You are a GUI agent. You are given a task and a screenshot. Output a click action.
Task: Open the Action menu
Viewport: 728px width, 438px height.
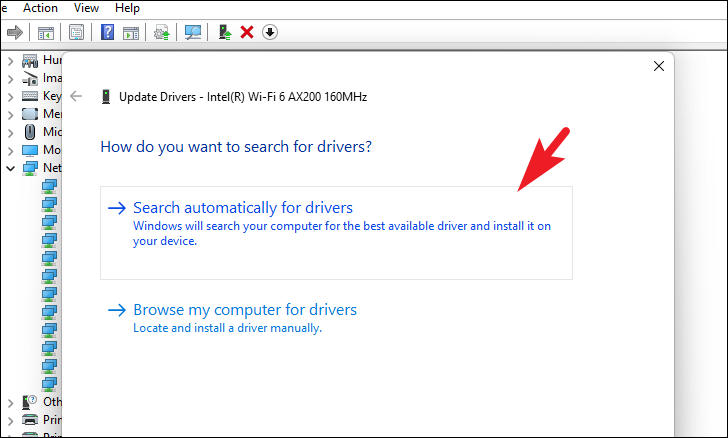[40, 8]
